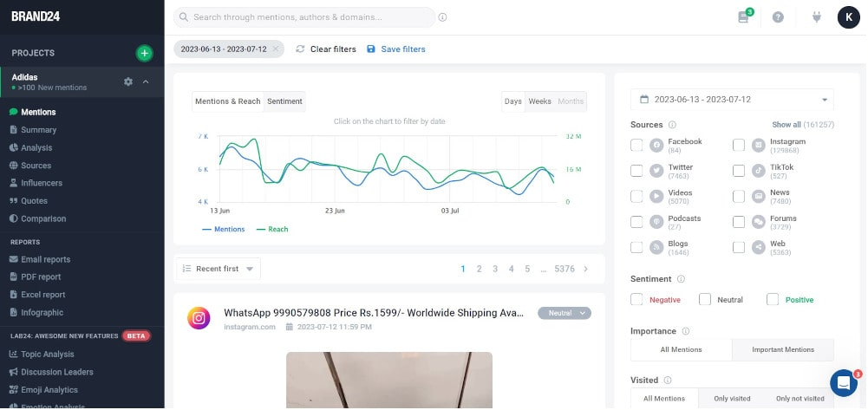Click Clear filters

coord(326,49)
